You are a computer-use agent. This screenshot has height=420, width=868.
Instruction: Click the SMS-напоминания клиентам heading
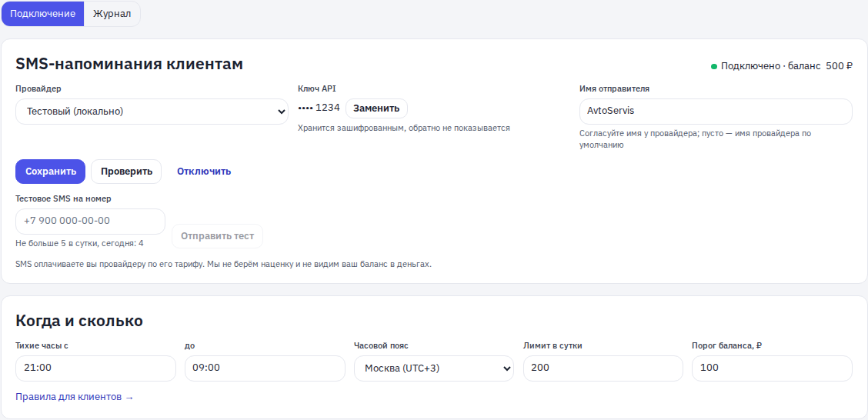[129, 64]
